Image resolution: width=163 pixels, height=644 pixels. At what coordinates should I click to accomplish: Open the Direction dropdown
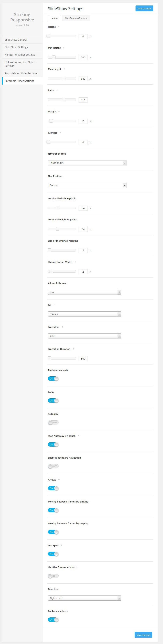tap(84, 598)
